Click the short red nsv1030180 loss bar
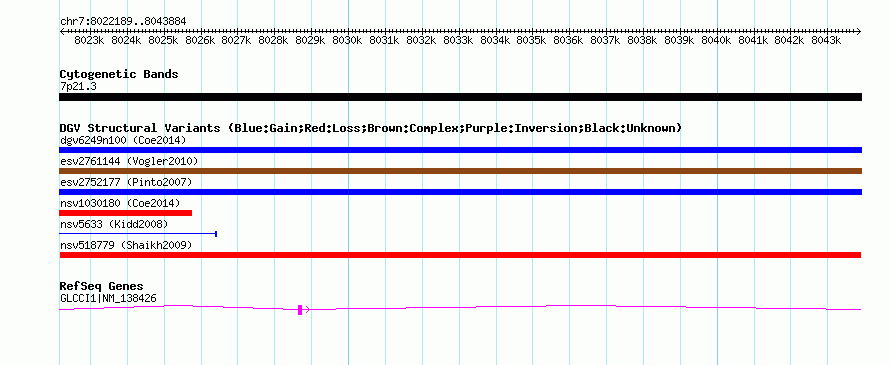 (x=125, y=213)
